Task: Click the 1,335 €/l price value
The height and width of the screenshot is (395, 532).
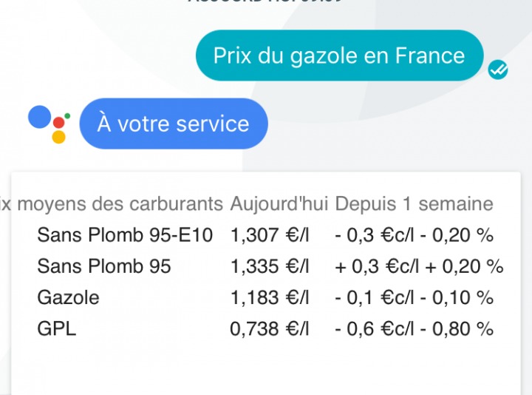Action: pos(269,266)
